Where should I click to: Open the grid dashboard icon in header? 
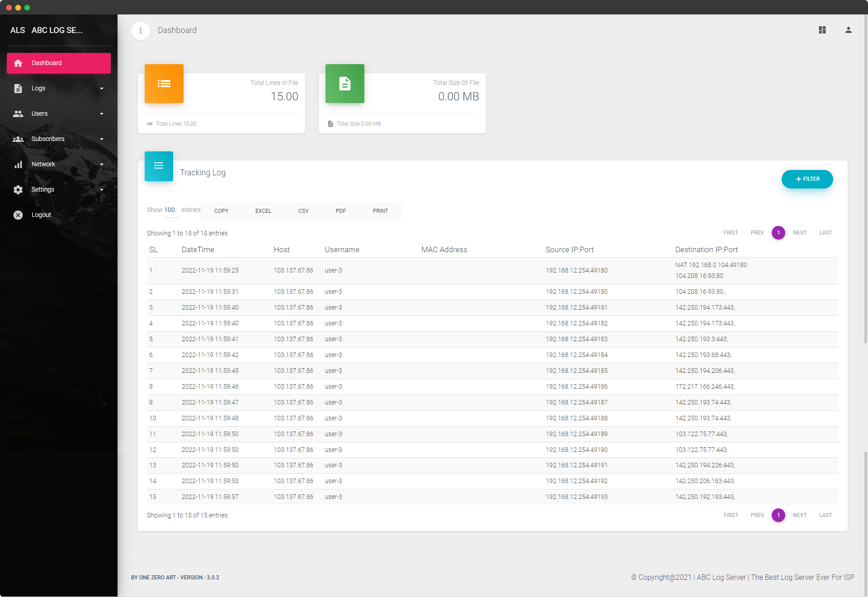click(x=822, y=30)
